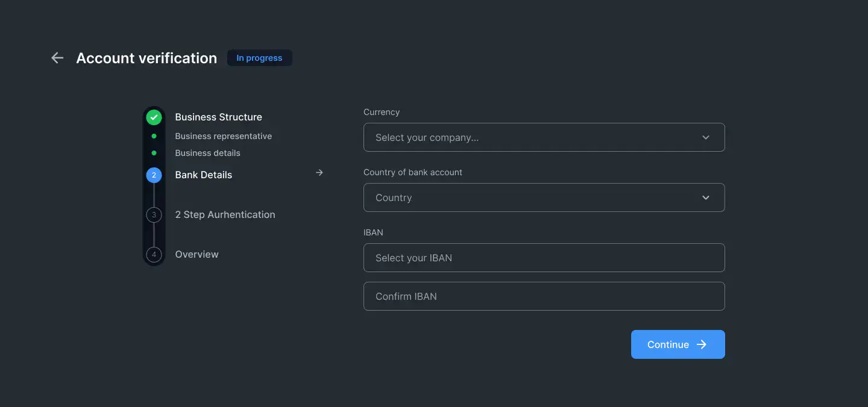Click the blue step 2 circle
The height and width of the screenshot is (407, 868).
pos(154,175)
